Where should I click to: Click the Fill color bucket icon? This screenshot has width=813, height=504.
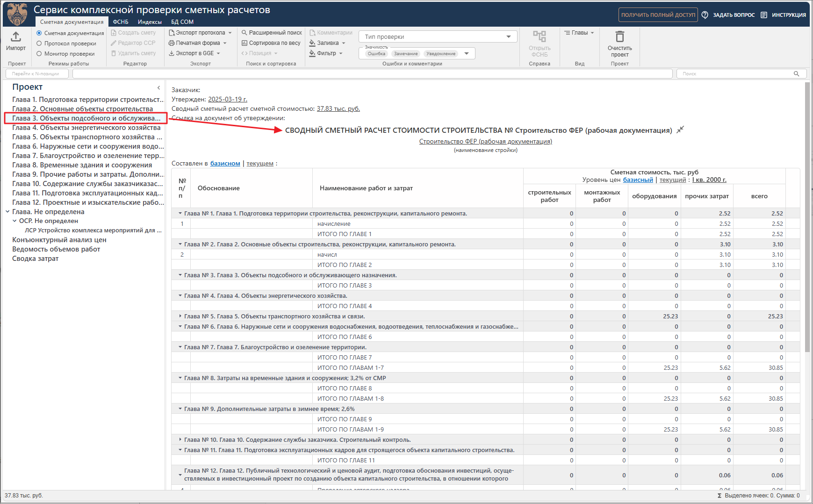coord(312,43)
